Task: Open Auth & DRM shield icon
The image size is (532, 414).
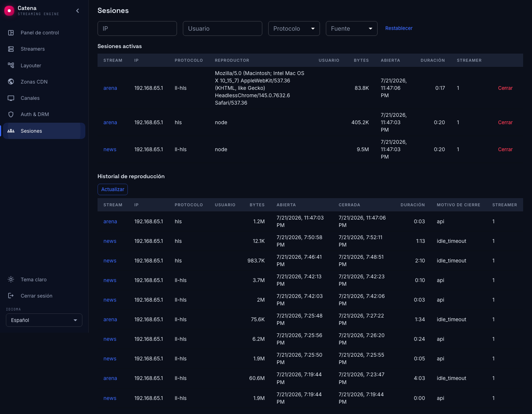Action: (11, 114)
